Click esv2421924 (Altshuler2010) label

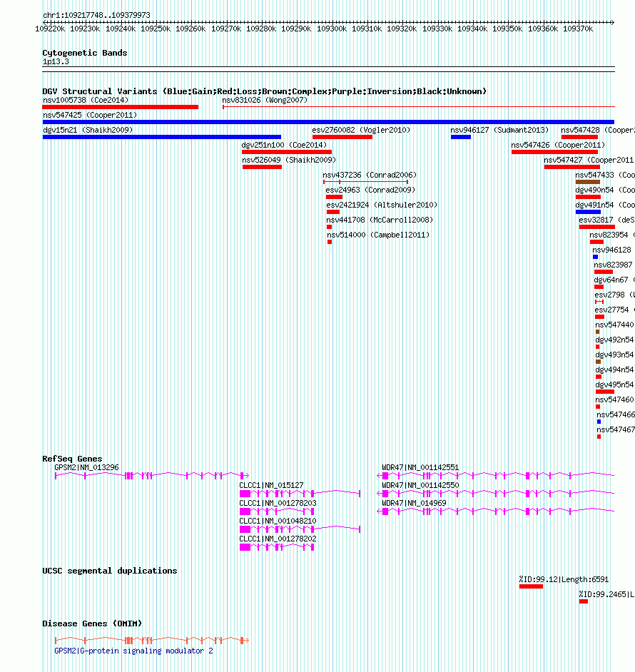point(382,205)
